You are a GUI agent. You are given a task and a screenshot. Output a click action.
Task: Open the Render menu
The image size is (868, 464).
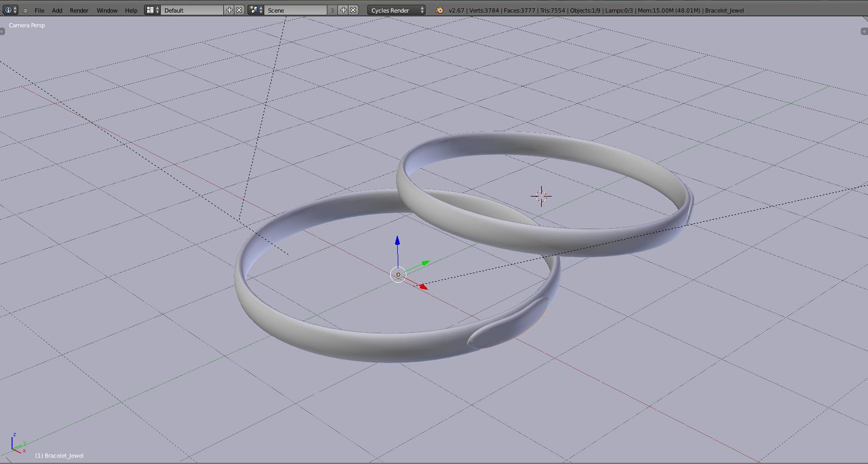(79, 10)
